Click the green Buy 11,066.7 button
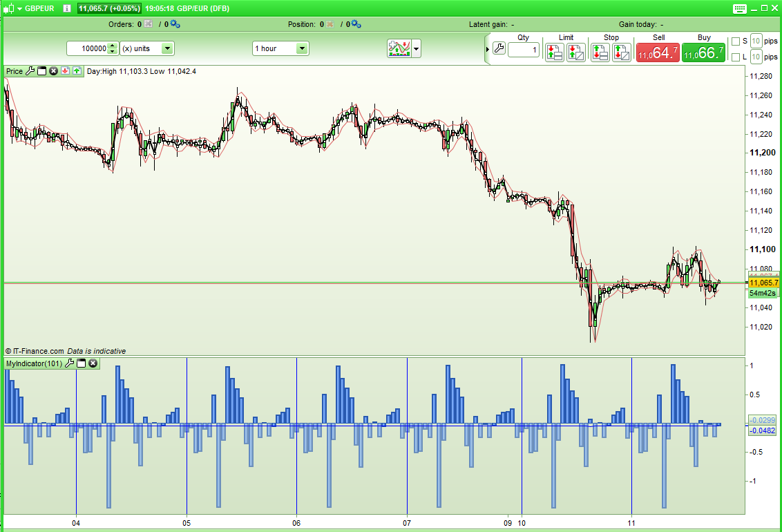The height and width of the screenshot is (532, 782). click(703, 51)
